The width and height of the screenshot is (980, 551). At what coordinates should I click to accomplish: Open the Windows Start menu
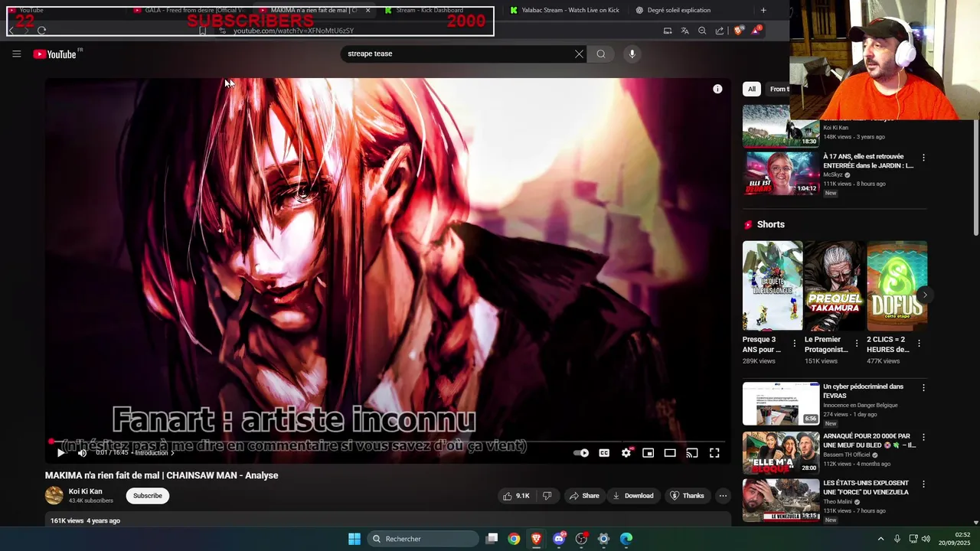(x=354, y=539)
